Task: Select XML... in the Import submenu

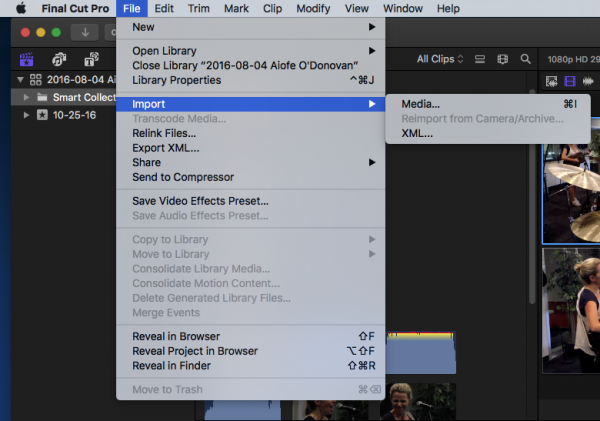Action: (417, 133)
